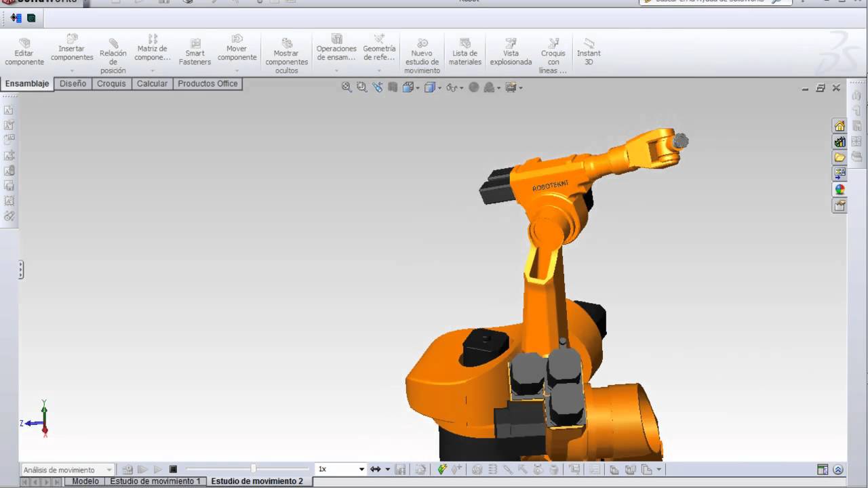Click the Save animation icon
The height and width of the screenshot is (488, 868).
(400, 469)
